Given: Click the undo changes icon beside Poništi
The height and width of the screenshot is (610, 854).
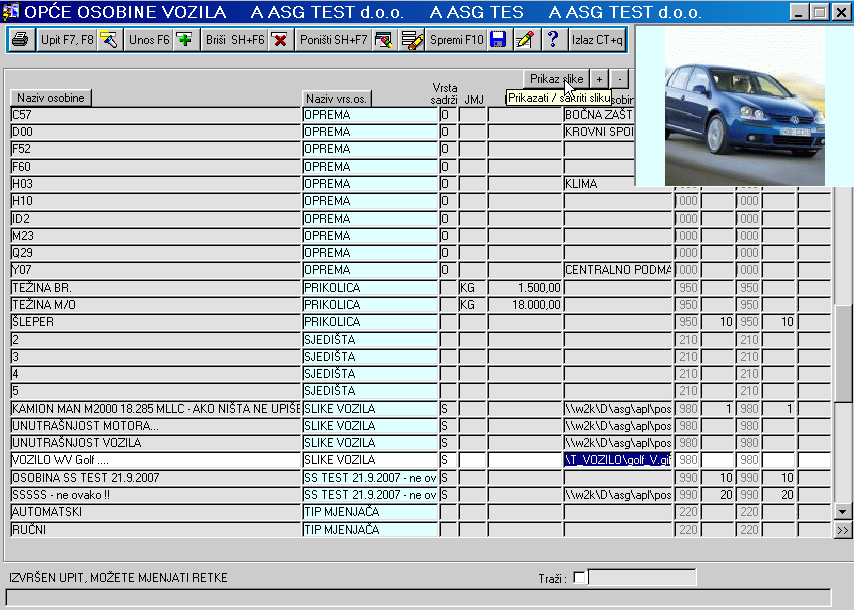Looking at the screenshot, I should click(384, 40).
